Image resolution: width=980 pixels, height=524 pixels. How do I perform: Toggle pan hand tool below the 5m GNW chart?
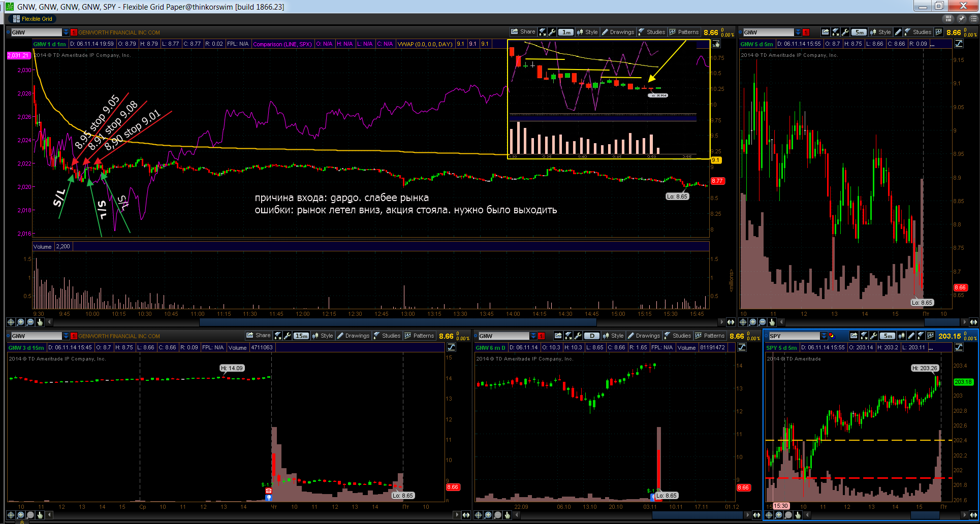pos(772,322)
